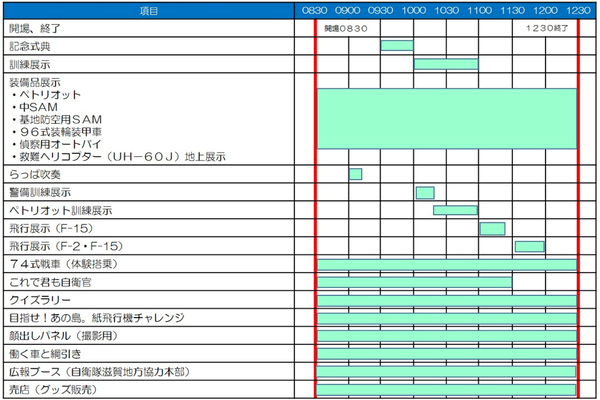Click the 飛行展示 (F-15) schedule bar
The width and height of the screenshot is (600, 400).
click(492, 229)
